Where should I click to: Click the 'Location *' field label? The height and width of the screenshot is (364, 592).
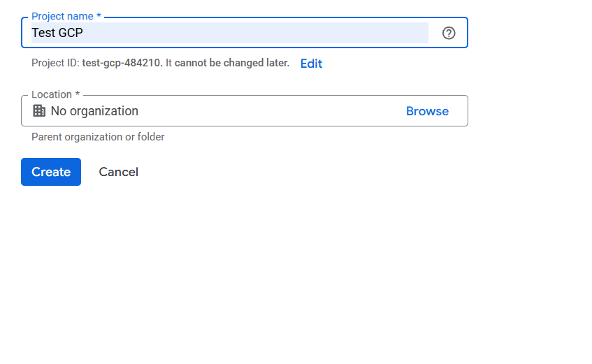[x=55, y=94]
